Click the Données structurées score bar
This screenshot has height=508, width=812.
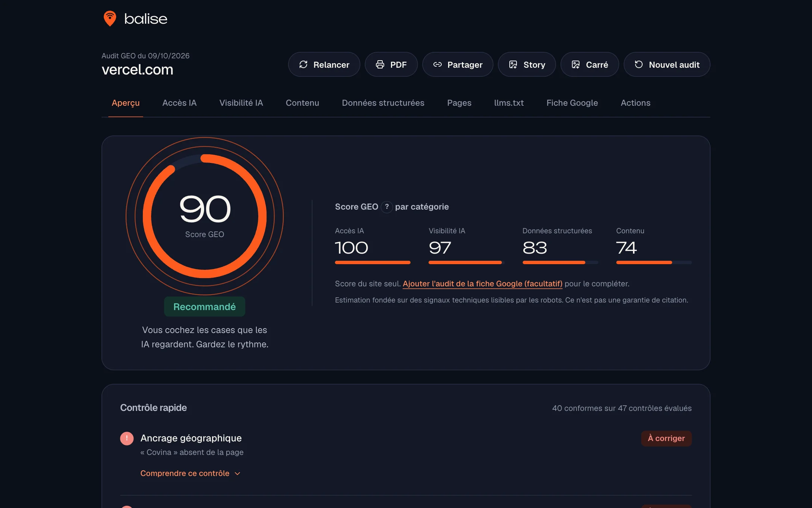tap(560, 262)
